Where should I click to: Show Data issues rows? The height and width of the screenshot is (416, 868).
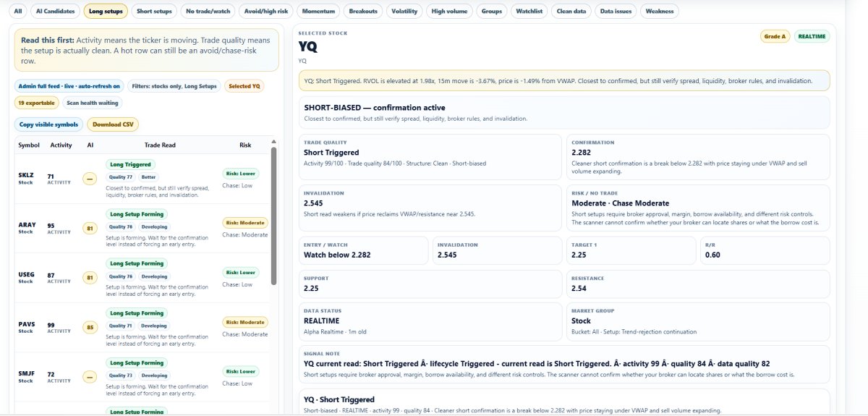click(x=616, y=11)
